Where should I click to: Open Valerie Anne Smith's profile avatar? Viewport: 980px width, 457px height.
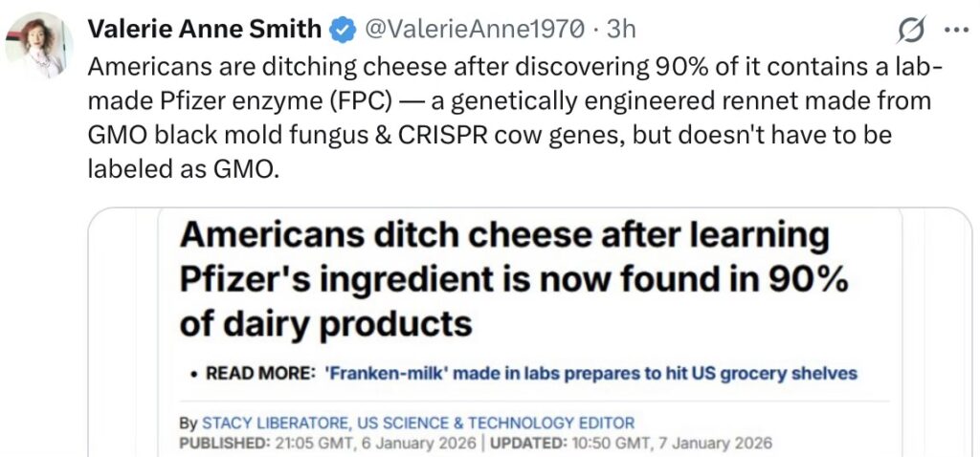tap(39, 45)
